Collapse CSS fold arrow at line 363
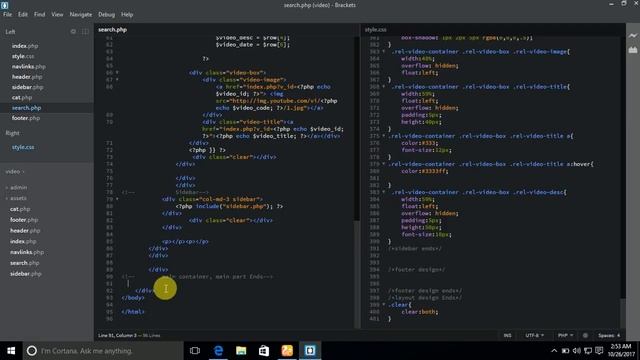Image resolution: width=640 pixels, height=360 pixels. tap(384, 52)
